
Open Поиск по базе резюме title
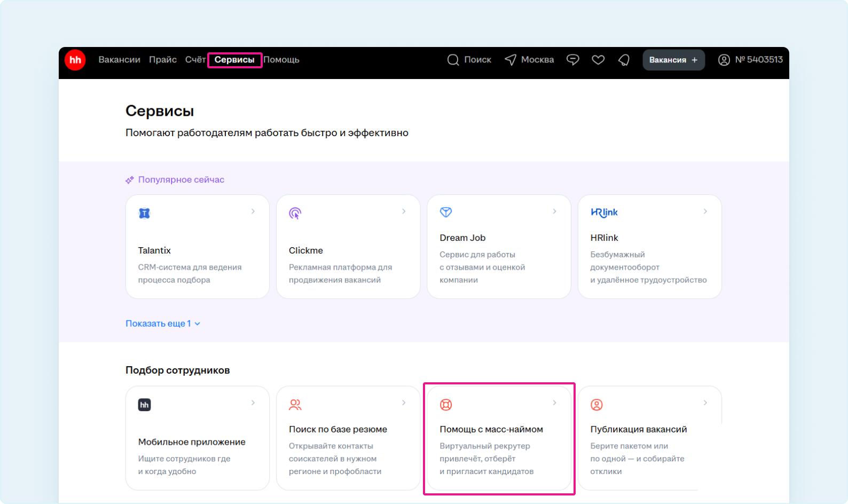click(x=338, y=429)
